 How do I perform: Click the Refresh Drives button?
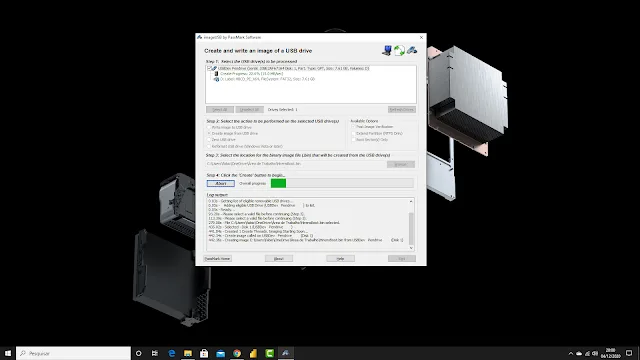tap(402, 109)
